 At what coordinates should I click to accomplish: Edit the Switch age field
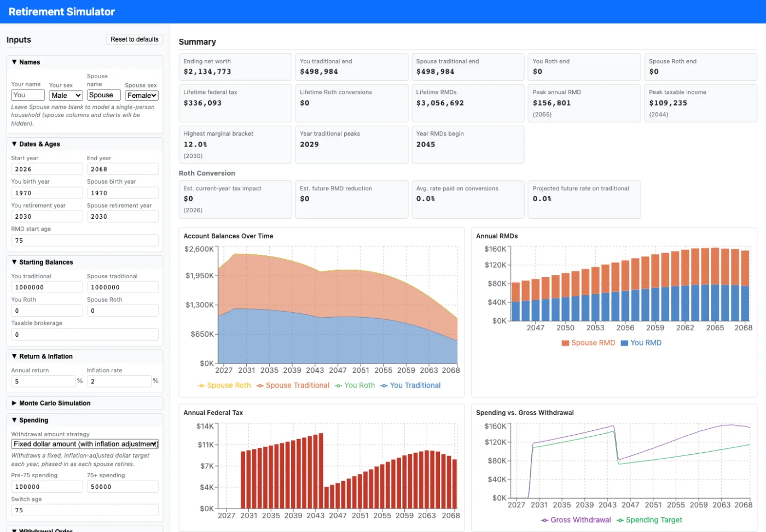[85, 510]
